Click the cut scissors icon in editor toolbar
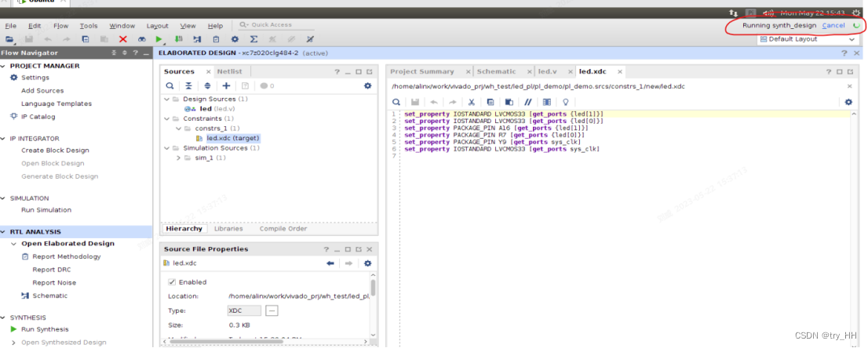The image size is (868, 348). tap(472, 103)
